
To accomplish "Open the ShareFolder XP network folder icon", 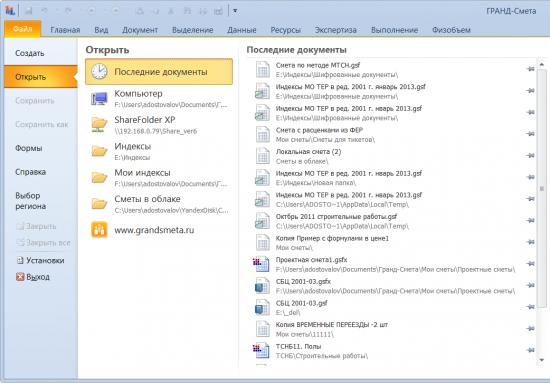I will tap(99, 125).
